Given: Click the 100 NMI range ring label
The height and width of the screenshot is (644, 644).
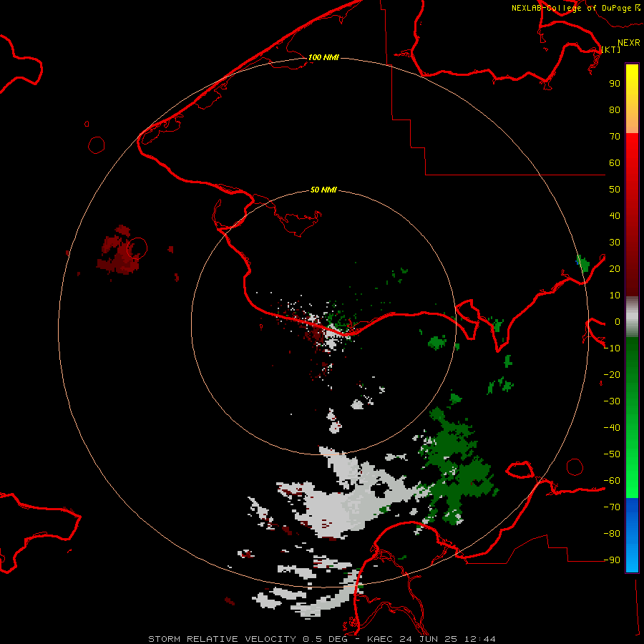Looking at the screenshot, I should 323,57.
